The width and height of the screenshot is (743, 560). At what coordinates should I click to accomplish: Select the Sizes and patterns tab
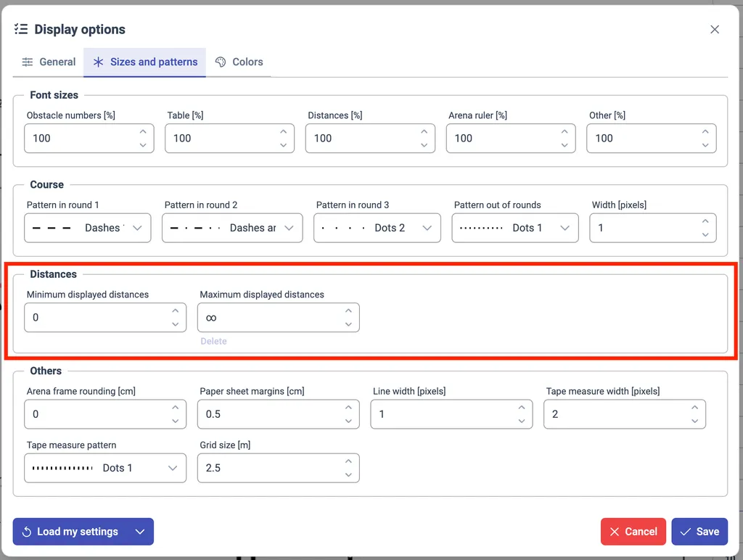[145, 62]
